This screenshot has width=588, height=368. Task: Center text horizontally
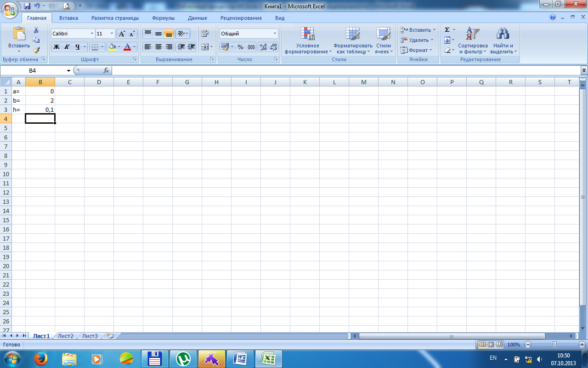[158, 47]
